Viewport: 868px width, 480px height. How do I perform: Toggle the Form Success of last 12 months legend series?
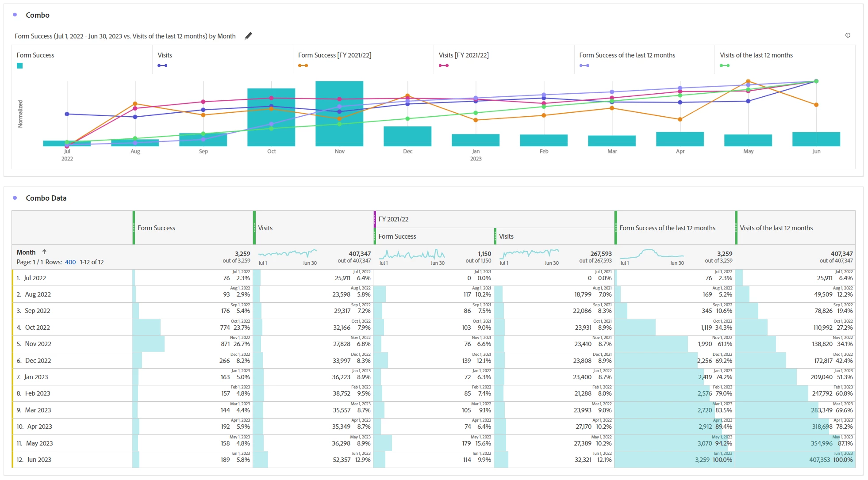coord(627,55)
